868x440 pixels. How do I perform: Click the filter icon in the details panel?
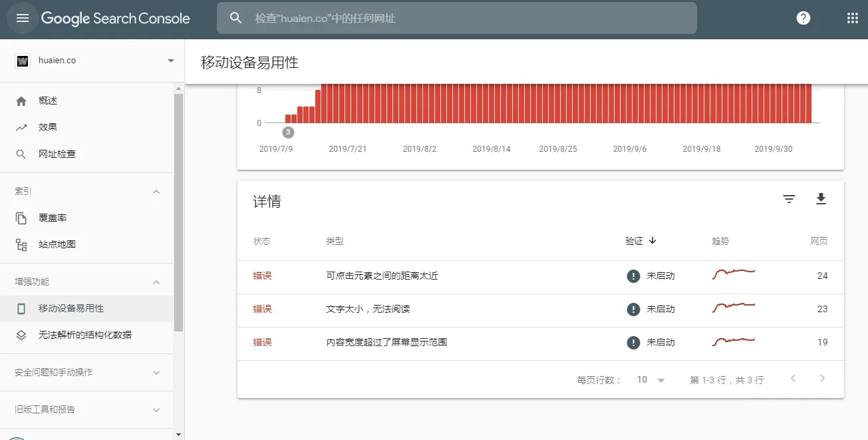(788, 198)
